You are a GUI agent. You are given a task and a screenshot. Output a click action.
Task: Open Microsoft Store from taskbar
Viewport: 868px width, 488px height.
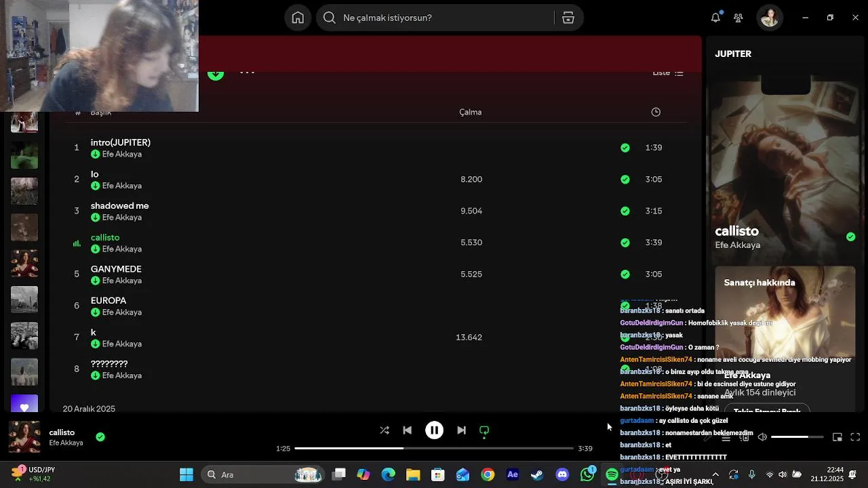coord(438,475)
